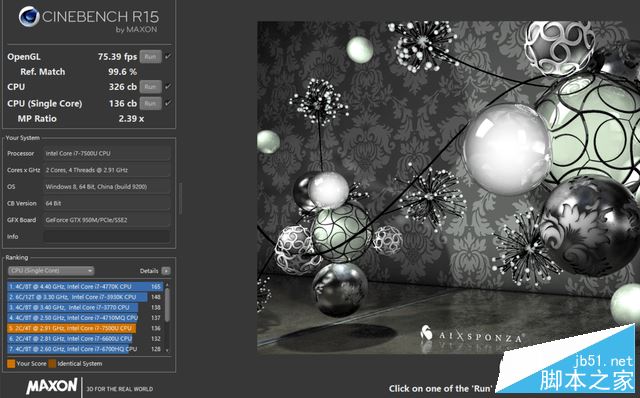Viewport: 640px width, 398px height.
Task: Select the CB Version field
Action: 107,203
